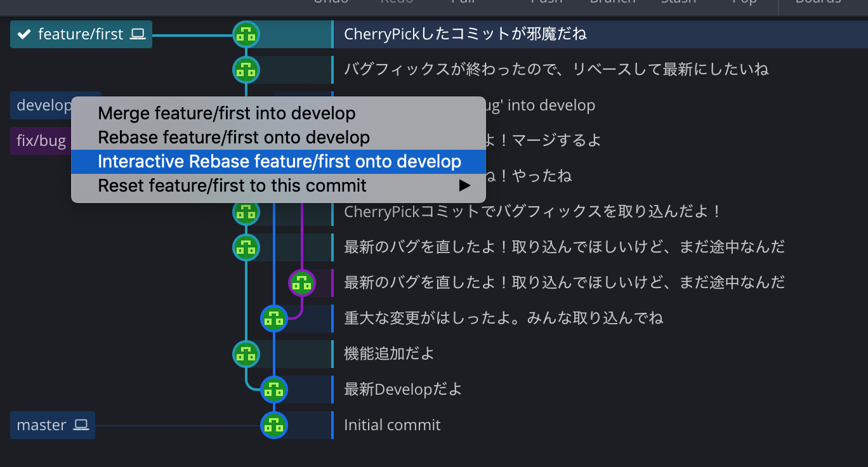Select Rebase feature/first onto develop
The height and width of the screenshot is (467, 868).
[x=278, y=138]
